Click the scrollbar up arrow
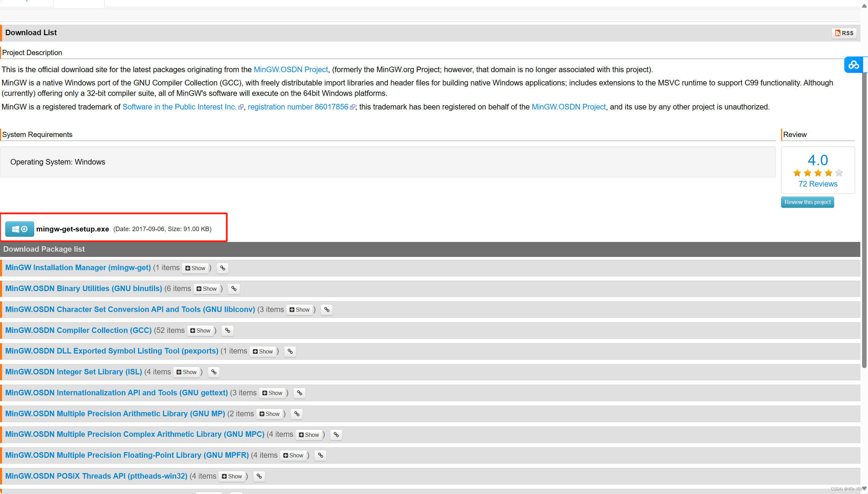 point(864,6)
